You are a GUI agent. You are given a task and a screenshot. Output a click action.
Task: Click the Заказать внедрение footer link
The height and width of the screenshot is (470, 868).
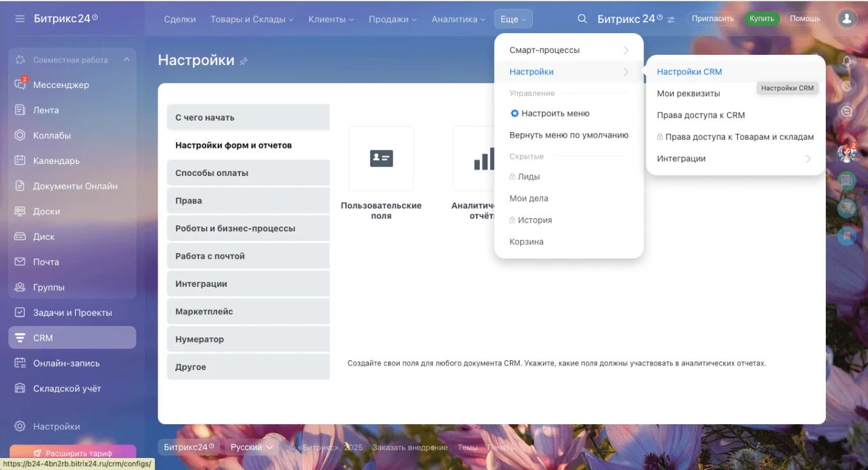(410, 448)
